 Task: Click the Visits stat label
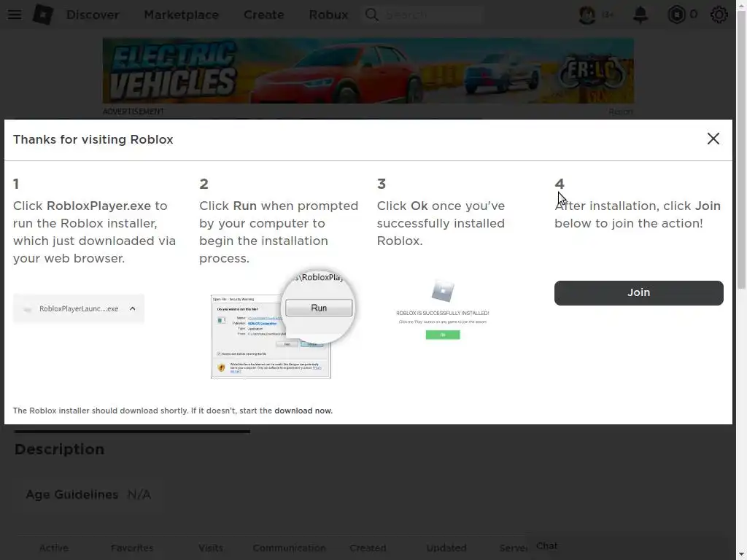(211, 548)
